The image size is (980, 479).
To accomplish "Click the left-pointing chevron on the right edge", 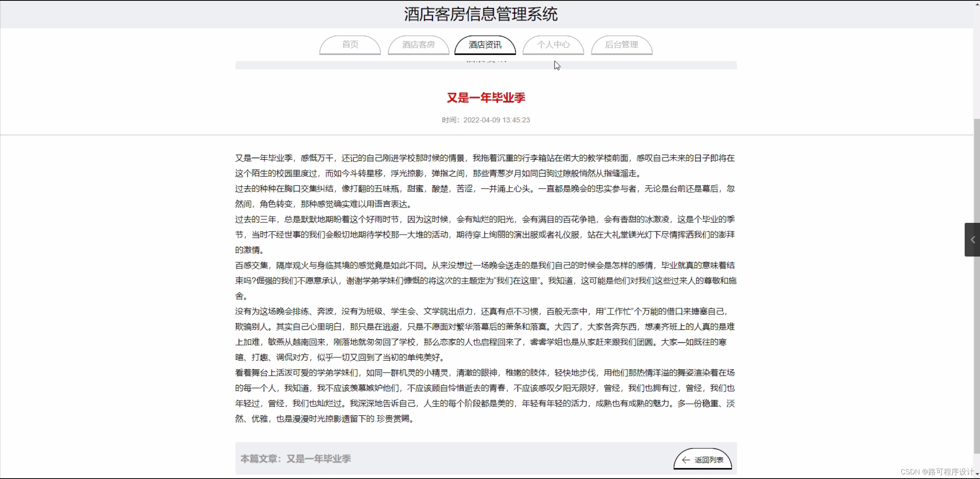I will (973, 240).
